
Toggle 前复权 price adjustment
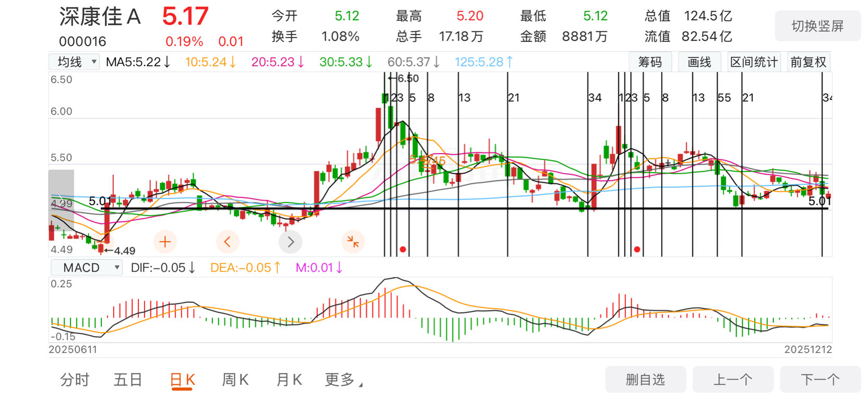(808, 62)
